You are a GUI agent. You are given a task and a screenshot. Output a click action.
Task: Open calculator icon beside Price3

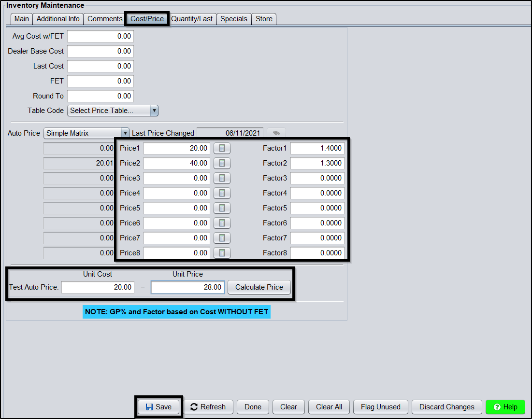coord(222,178)
